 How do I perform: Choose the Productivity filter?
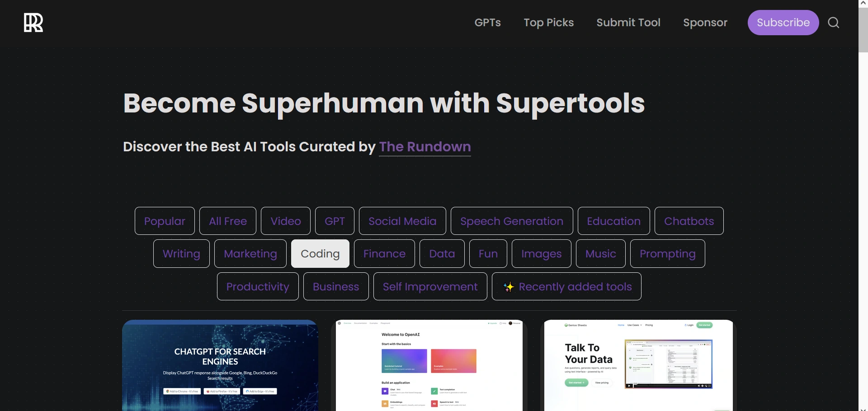258,286
